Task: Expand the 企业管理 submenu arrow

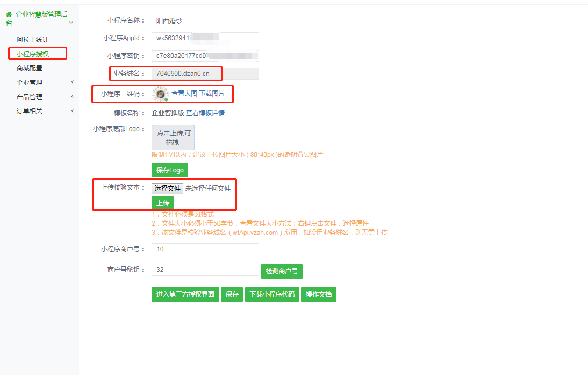Action: tap(72, 82)
